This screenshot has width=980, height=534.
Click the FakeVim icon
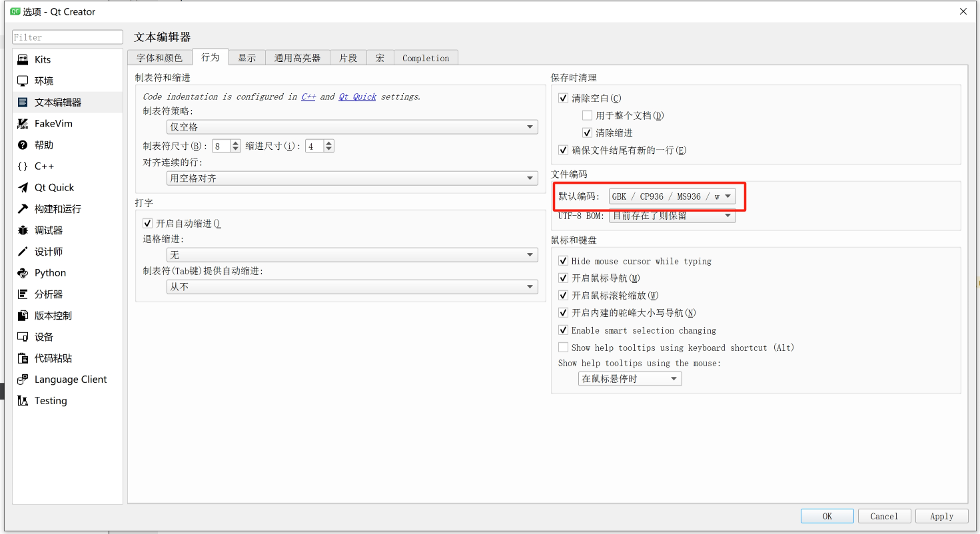(x=23, y=123)
